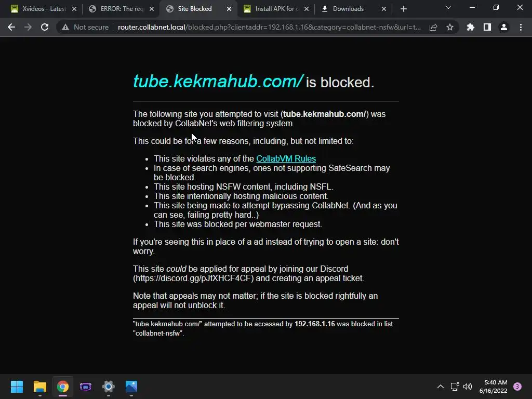The width and height of the screenshot is (532, 399).
Task: Open the volume control in tray
Action: pos(468,387)
